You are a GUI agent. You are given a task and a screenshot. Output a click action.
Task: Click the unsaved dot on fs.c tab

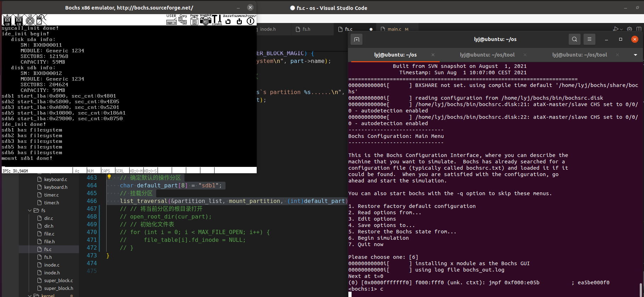click(371, 29)
